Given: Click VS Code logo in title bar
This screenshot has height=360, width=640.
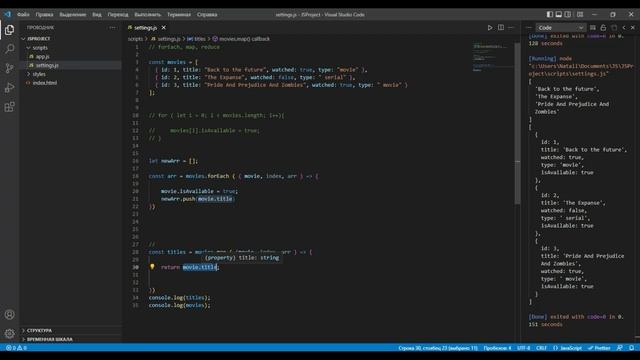Looking at the screenshot, I should pyautogui.click(x=8, y=14).
